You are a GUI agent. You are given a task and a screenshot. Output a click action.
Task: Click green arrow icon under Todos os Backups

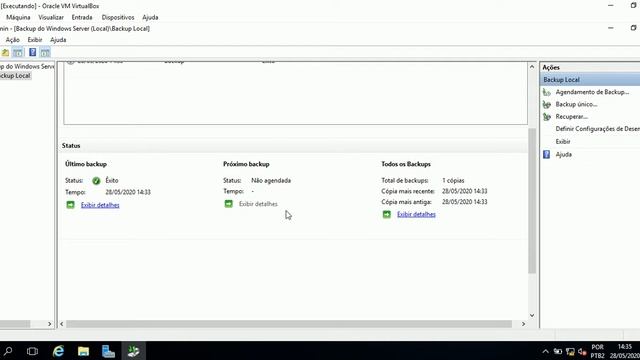[x=387, y=214]
